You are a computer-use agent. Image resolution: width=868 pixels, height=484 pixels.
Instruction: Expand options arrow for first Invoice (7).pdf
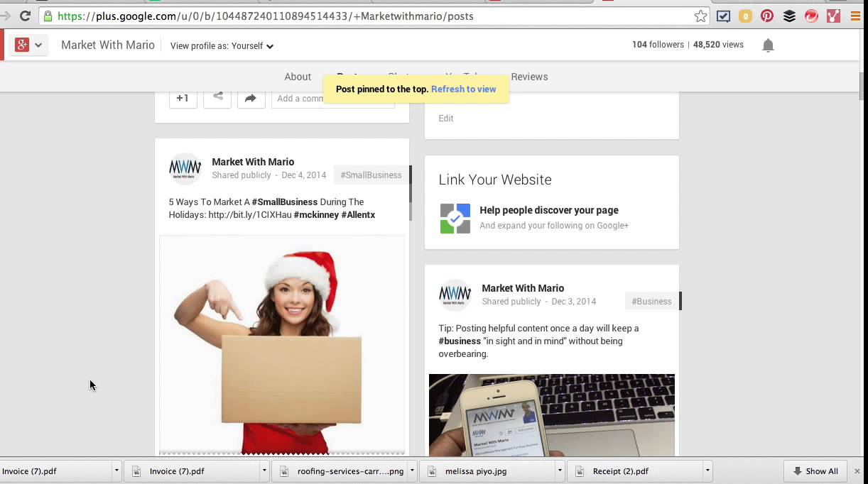click(x=116, y=471)
